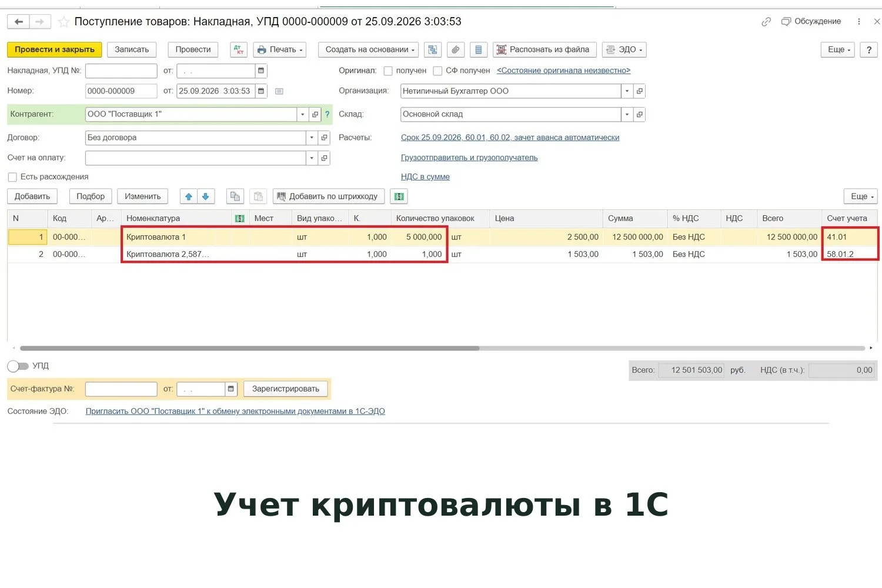Click the Счет-фактура № input field

click(121, 389)
